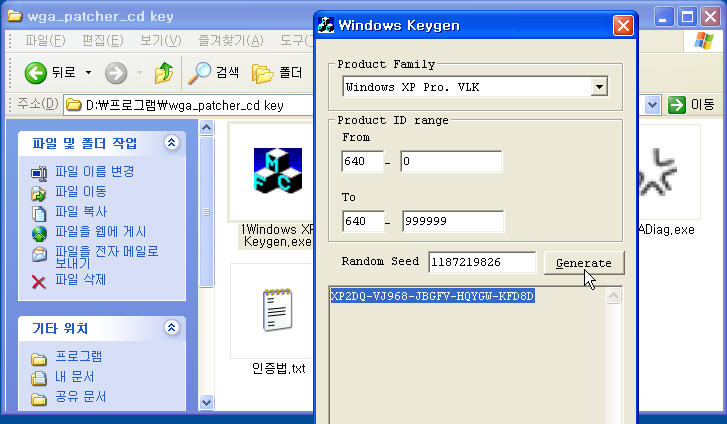Maximize the wga_patcher_cd key Explorer window

click(687, 17)
